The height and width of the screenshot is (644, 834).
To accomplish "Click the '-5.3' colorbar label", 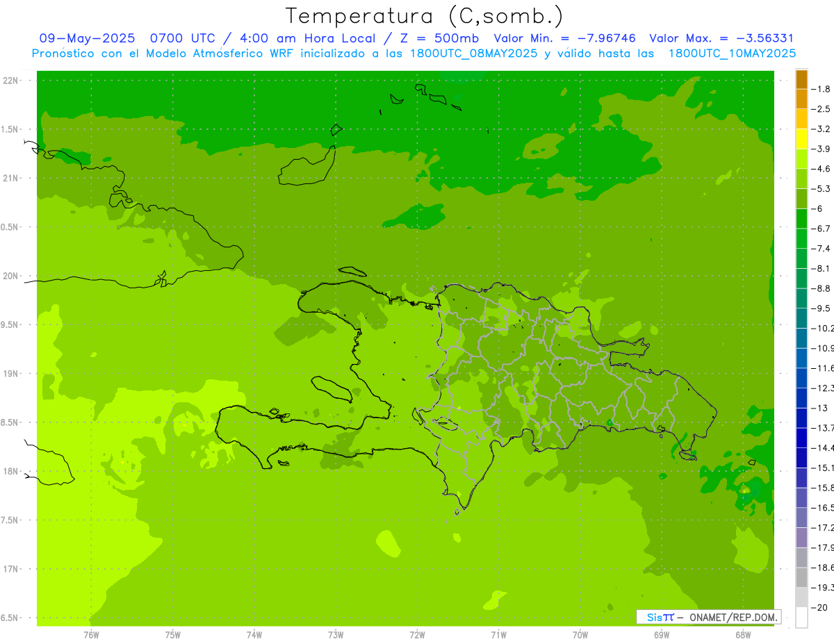I will 821,189.
